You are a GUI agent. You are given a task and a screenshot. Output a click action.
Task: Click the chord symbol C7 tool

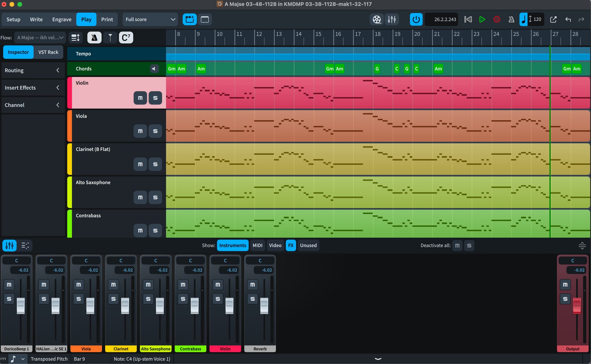[x=126, y=38]
